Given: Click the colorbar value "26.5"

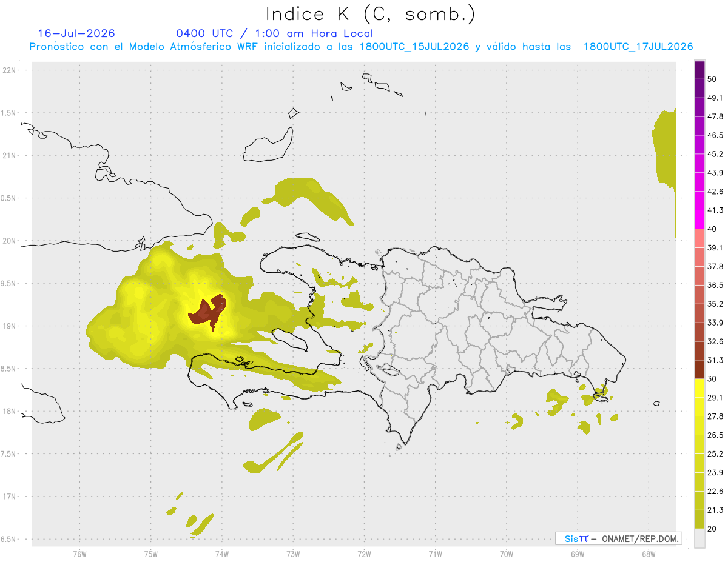Looking at the screenshot, I should click(716, 435).
